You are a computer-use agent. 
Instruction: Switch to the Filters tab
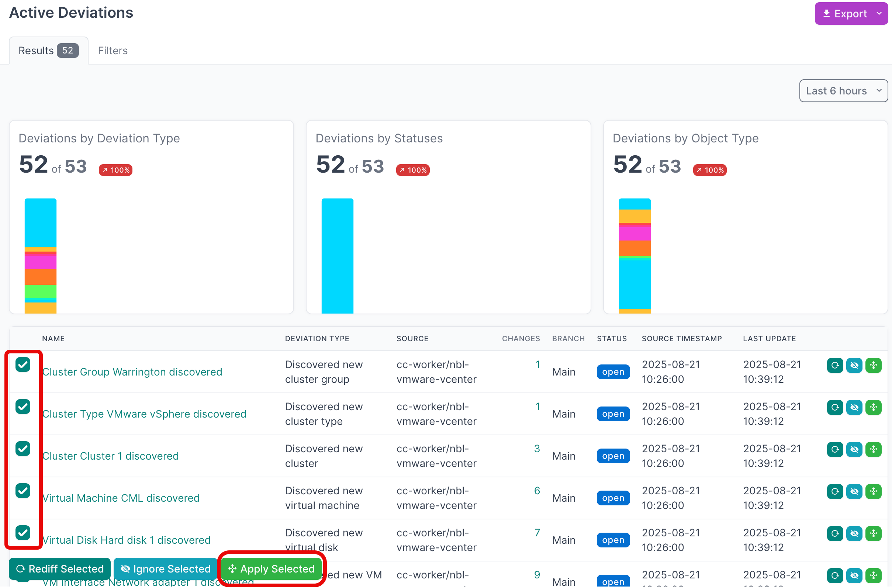click(x=113, y=51)
